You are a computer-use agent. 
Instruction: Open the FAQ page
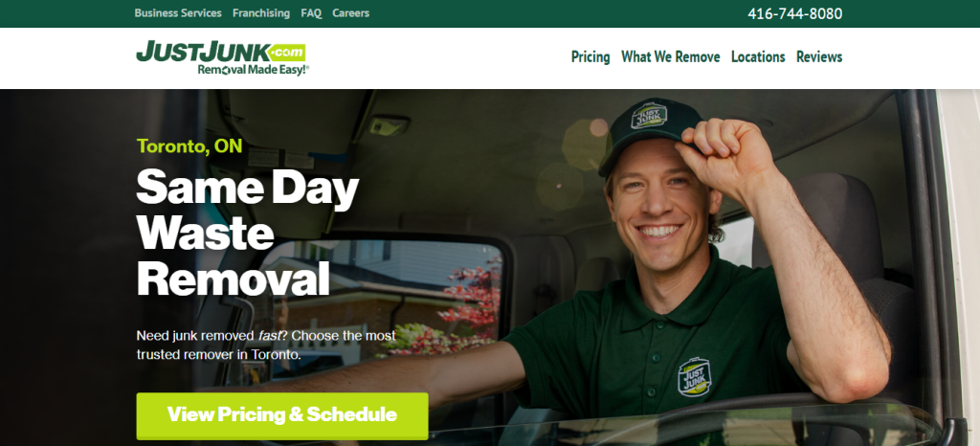pos(311,13)
